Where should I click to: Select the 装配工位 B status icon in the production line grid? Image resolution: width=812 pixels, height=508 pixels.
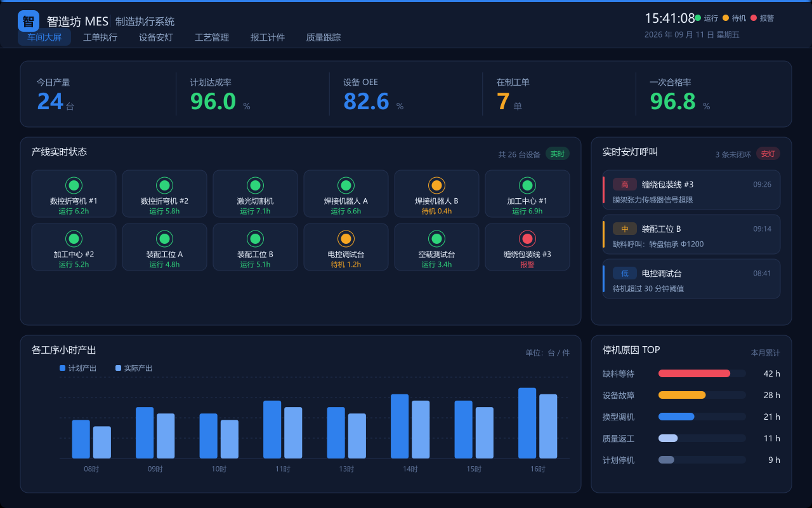click(x=255, y=239)
